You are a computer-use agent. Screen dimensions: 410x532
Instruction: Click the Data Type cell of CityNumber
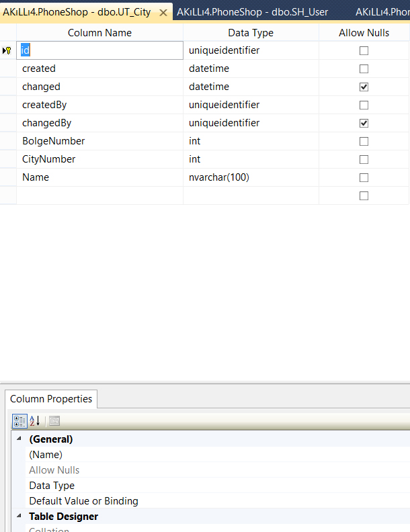pos(251,159)
